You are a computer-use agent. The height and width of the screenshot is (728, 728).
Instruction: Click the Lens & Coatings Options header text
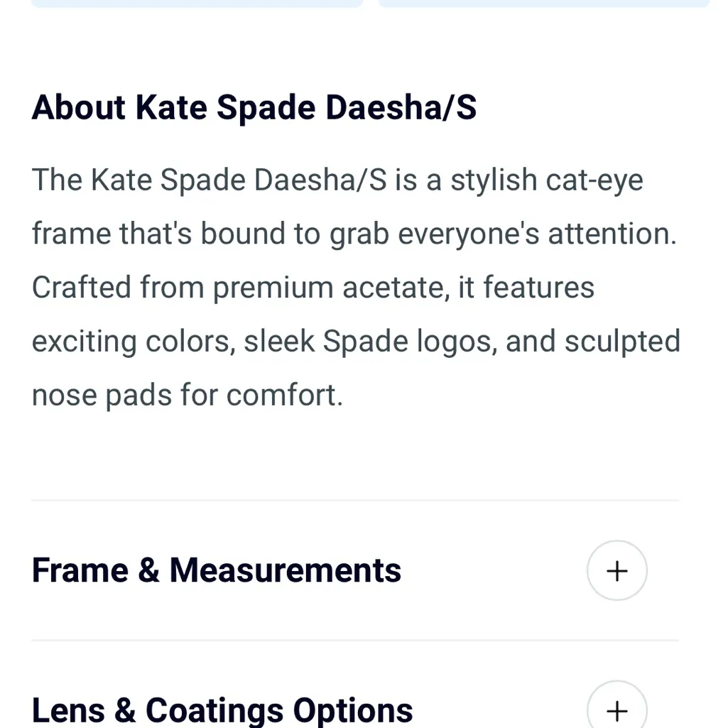point(222,710)
